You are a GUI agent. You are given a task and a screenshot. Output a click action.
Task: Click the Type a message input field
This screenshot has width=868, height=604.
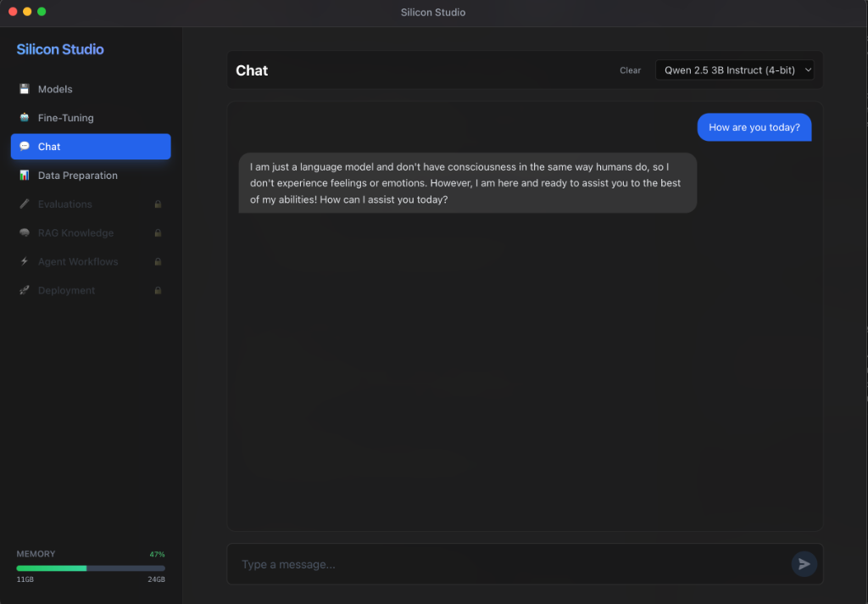[x=509, y=564]
